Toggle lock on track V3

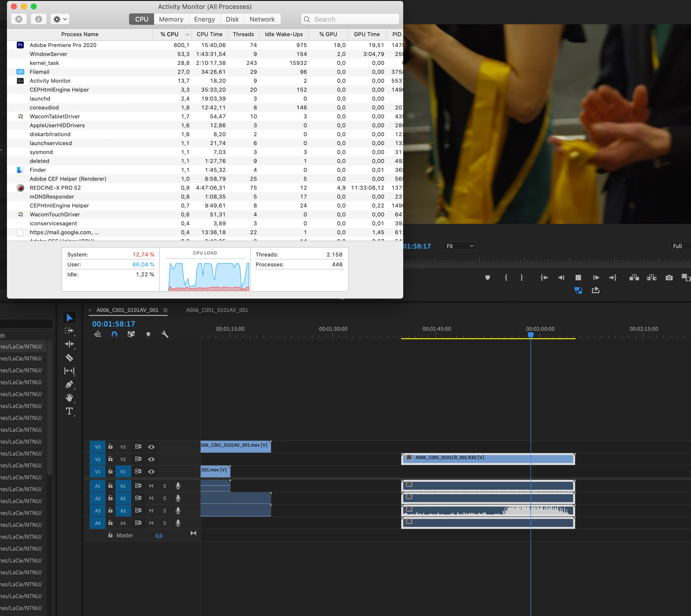(110, 447)
